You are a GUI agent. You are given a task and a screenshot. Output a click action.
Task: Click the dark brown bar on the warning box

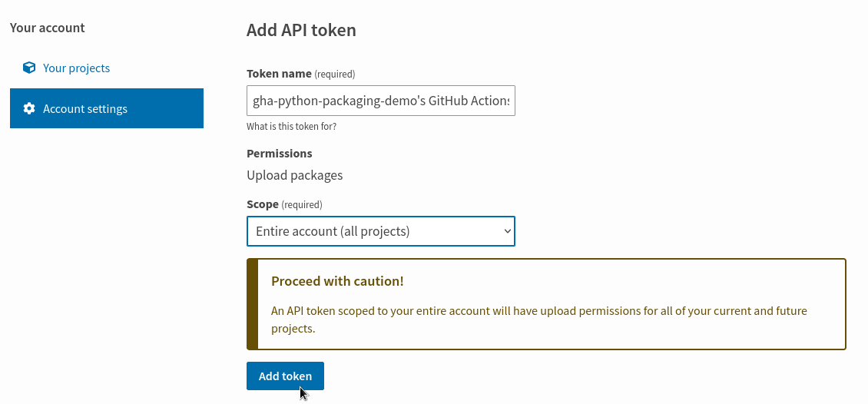[x=252, y=304]
